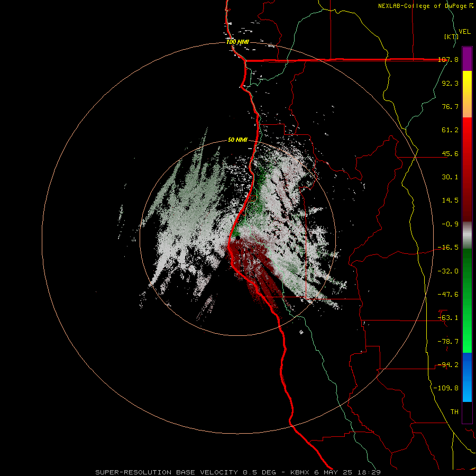Select the -16.5 legend value
The image size is (476, 476).
(x=448, y=248)
